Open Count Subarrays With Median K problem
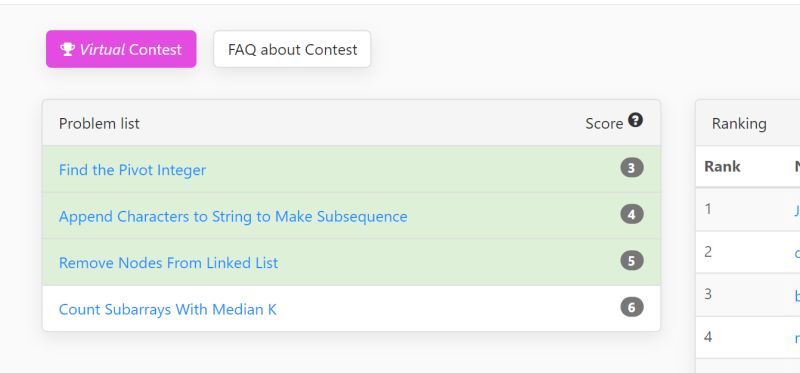This screenshot has width=800, height=373. click(x=167, y=309)
